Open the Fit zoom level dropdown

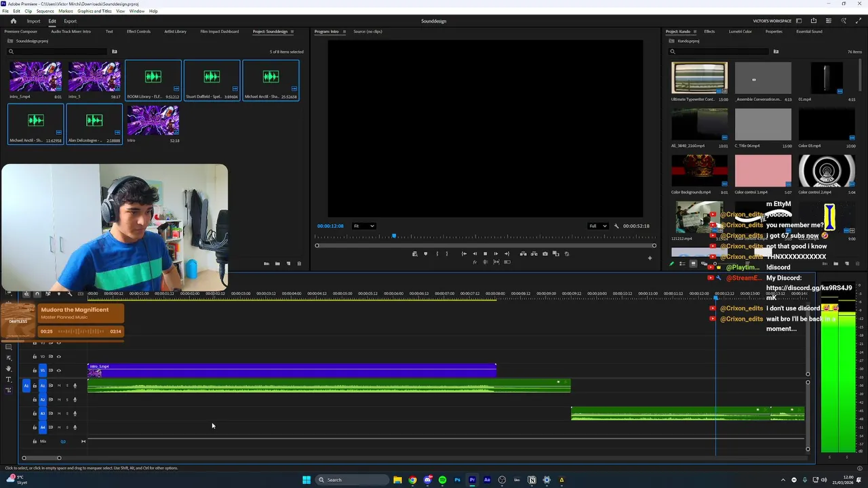[x=363, y=226]
